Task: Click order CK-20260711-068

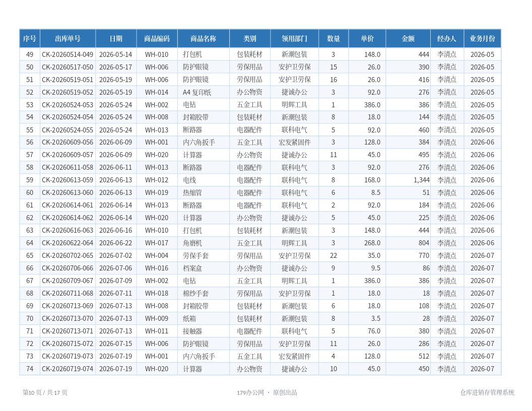Action: (x=68, y=293)
